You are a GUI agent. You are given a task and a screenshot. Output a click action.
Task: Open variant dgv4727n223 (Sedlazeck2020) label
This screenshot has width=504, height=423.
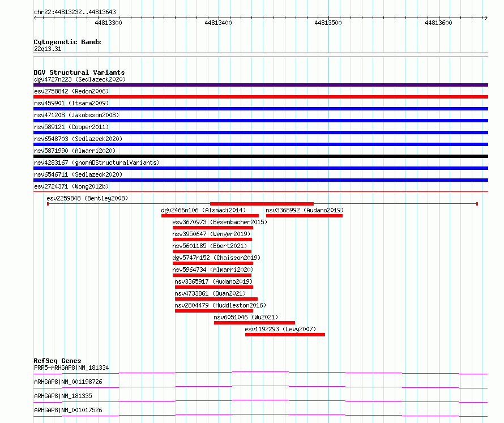click(80, 79)
